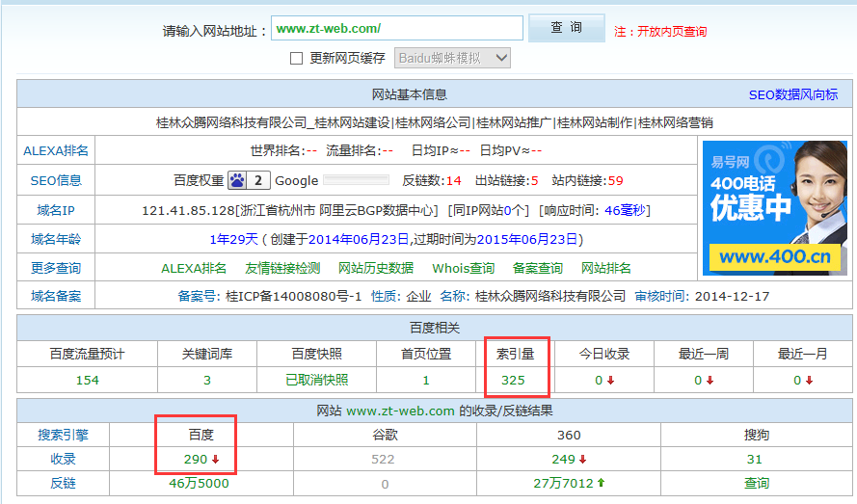Focus the website address input field
This screenshot has height=504, width=857.
click(x=397, y=28)
